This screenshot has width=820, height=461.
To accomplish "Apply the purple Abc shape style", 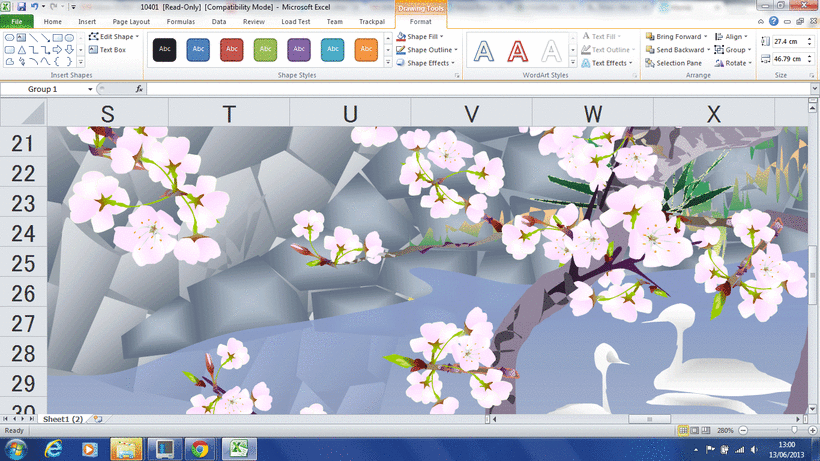I will click(298, 49).
